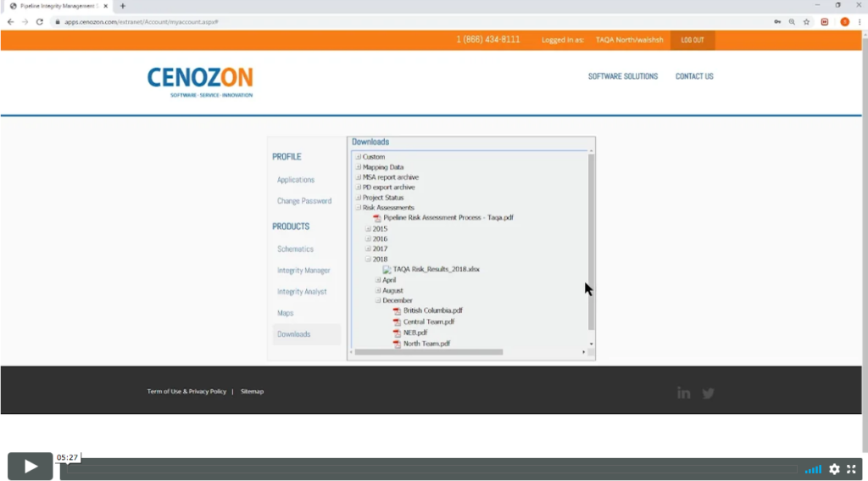
Task: Open the Twitter icon in footer
Action: tap(708, 394)
